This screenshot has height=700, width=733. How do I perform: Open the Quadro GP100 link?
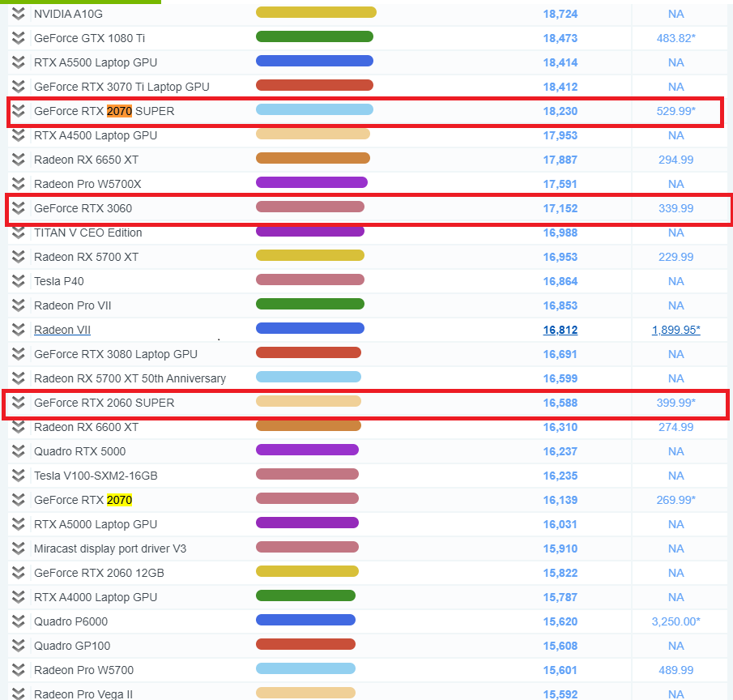tap(72, 647)
